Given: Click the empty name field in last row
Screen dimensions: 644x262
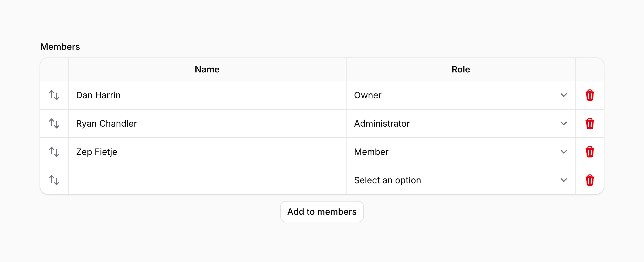Looking at the screenshot, I should [207, 180].
